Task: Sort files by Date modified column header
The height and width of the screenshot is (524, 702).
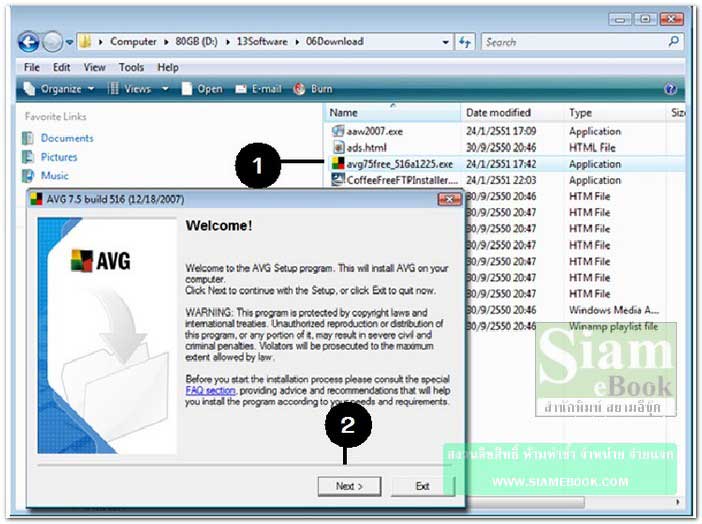Action: click(x=513, y=112)
